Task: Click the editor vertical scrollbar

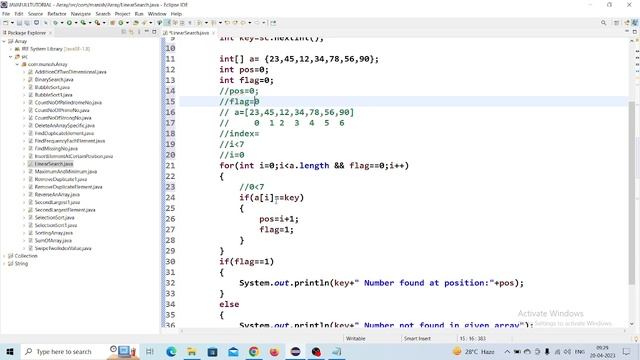Action: 632,192
